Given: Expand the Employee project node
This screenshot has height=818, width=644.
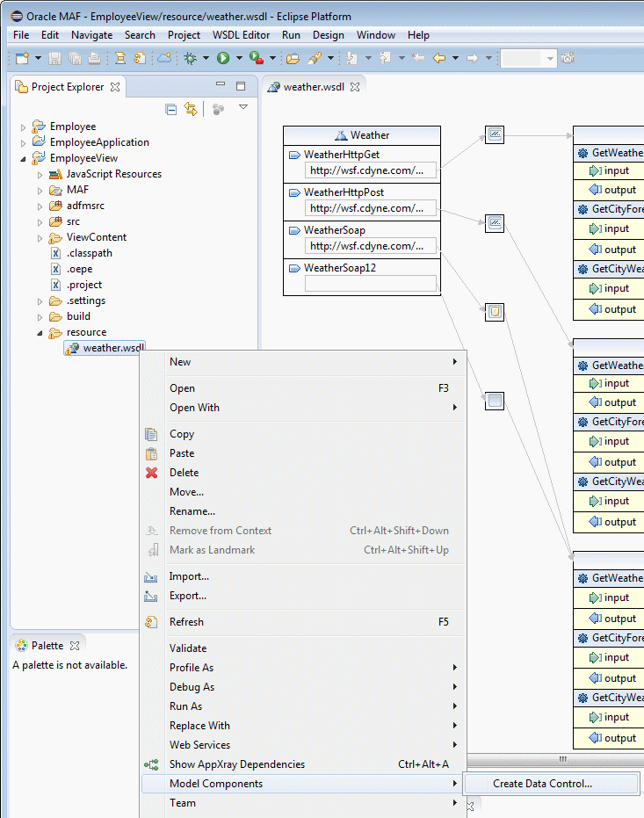Looking at the screenshot, I should (23, 127).
